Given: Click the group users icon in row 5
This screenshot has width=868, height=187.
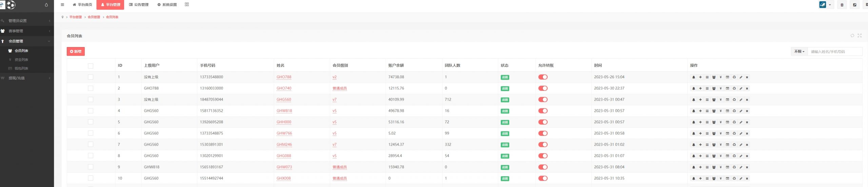Looking at the screenshot, I should tap(714, 122).
